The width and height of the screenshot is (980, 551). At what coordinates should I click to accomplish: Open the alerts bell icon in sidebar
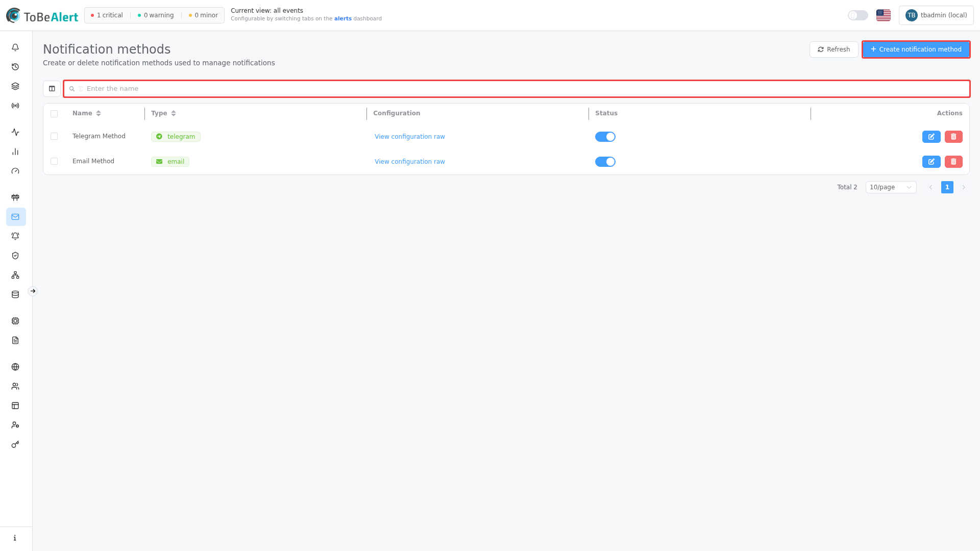[15, 47]
